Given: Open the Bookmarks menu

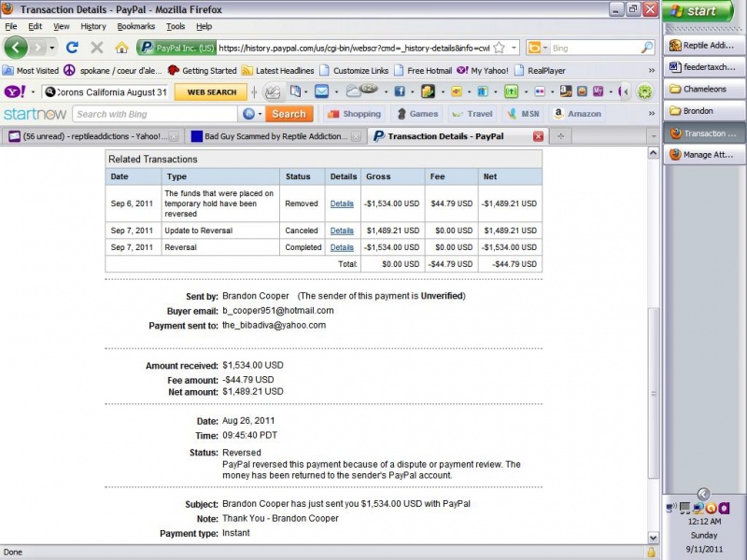Looking at the screenshot, I should (x=135, y=26).
